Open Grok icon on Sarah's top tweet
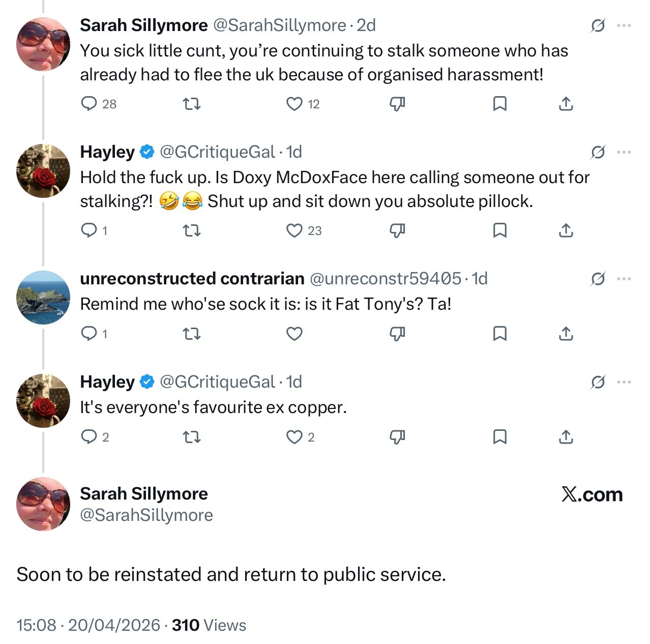This screenshot has height=644, width=650. click(x=598, y=25)
